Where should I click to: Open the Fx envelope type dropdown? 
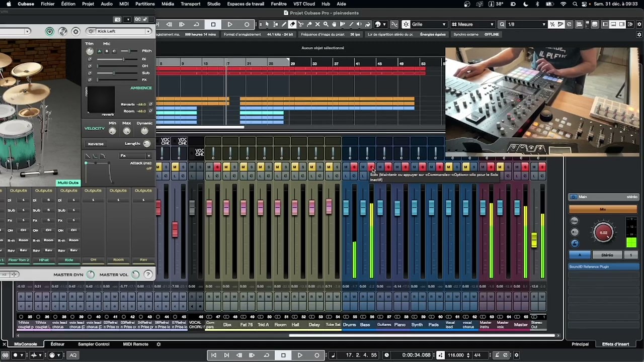coord(135,156)
